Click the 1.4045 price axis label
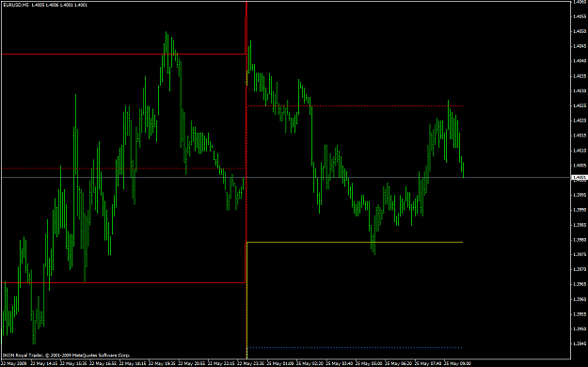Image resolution: width=588 pixels, height=367 pixels. tap(580, 46)
